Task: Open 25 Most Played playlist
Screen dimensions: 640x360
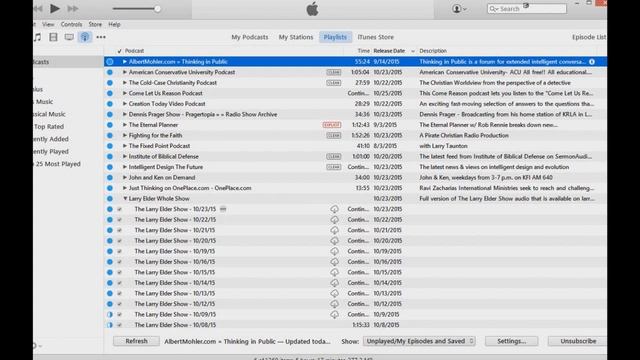Action: (57, 164)
